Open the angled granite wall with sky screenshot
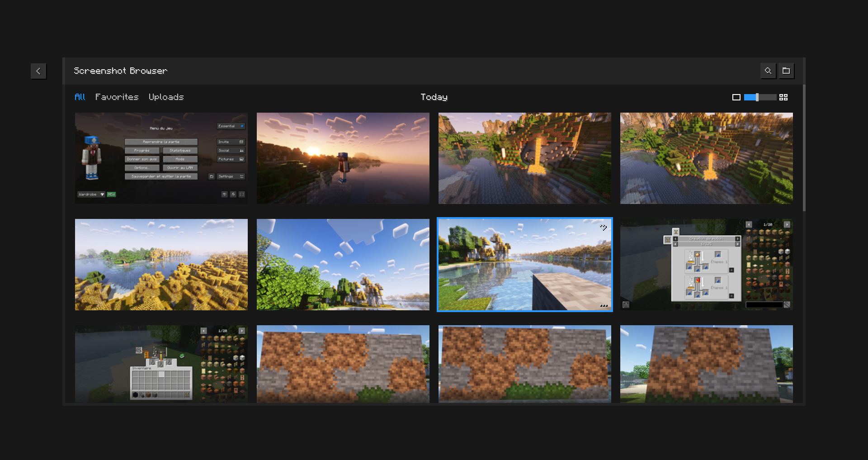This screenshot has width=868, height=460. pyautogui.click(x=707, y=364)
